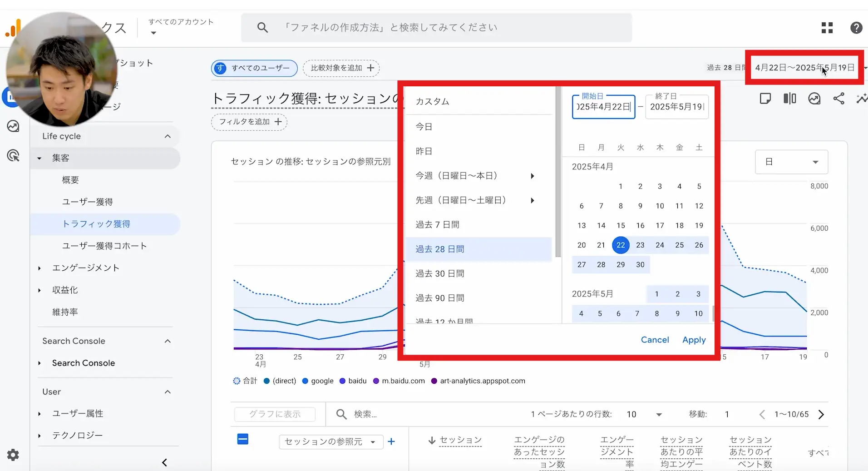Expand the エンゲージメント tree item
Viewport: 868px width, 471px height.
point(39,268)
